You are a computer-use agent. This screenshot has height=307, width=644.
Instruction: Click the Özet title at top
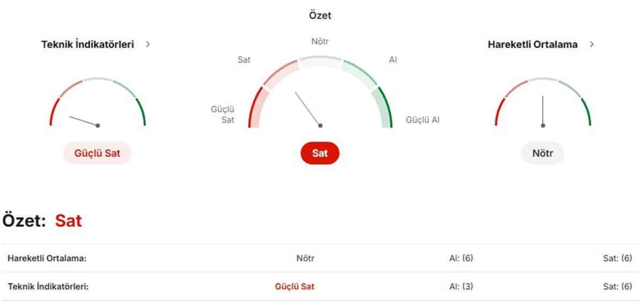pyautogui.click(x=320, y=16)
